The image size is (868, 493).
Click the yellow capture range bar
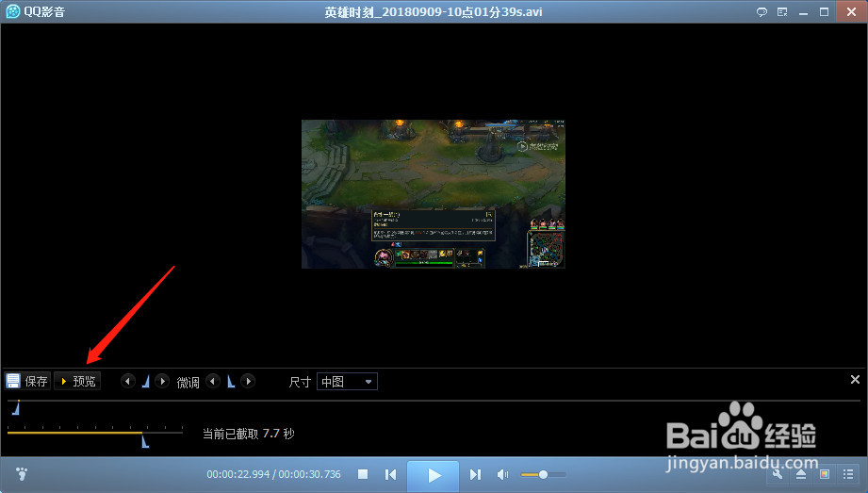pos(74,432)
